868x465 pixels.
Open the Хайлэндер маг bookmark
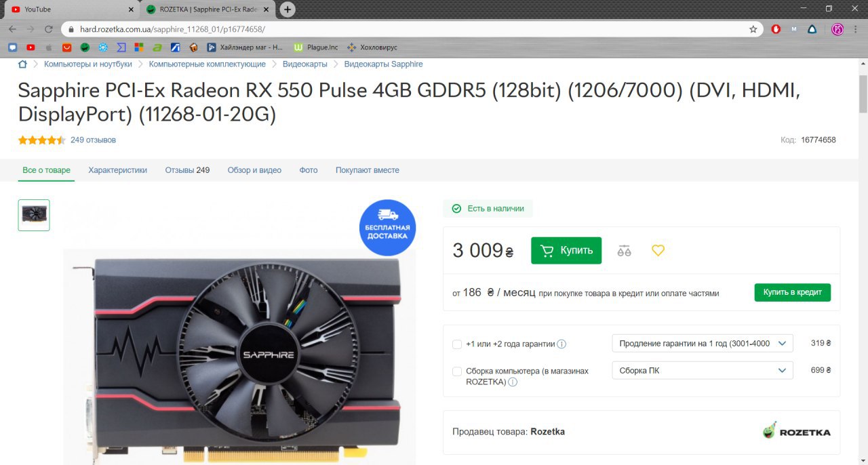click(245, 47)
